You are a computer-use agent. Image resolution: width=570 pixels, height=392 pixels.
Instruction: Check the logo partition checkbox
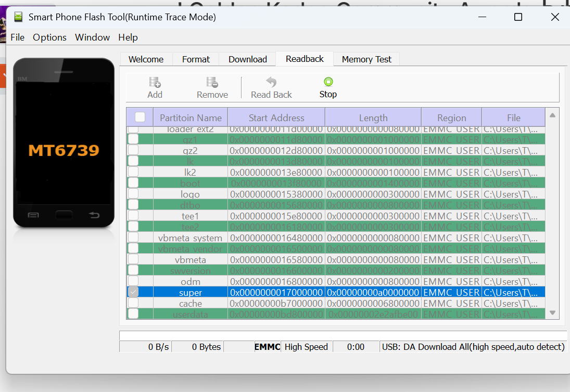pos(133,194)
